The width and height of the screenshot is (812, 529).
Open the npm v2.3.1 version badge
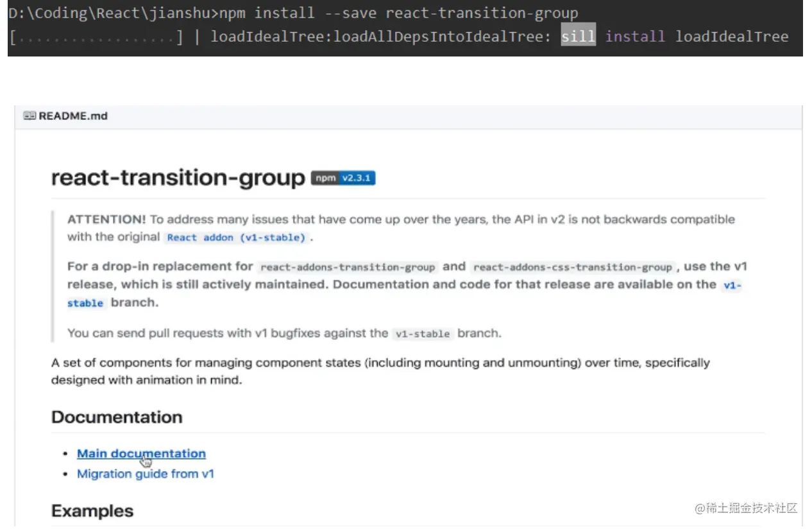343,178
